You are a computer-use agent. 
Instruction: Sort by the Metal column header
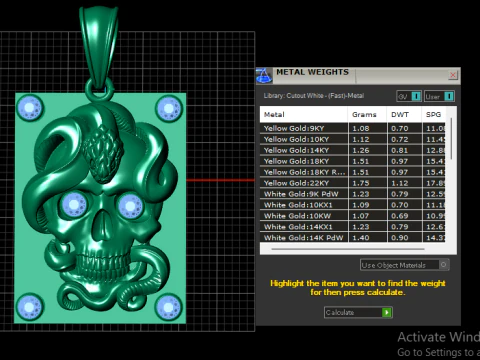coord(304,115)
